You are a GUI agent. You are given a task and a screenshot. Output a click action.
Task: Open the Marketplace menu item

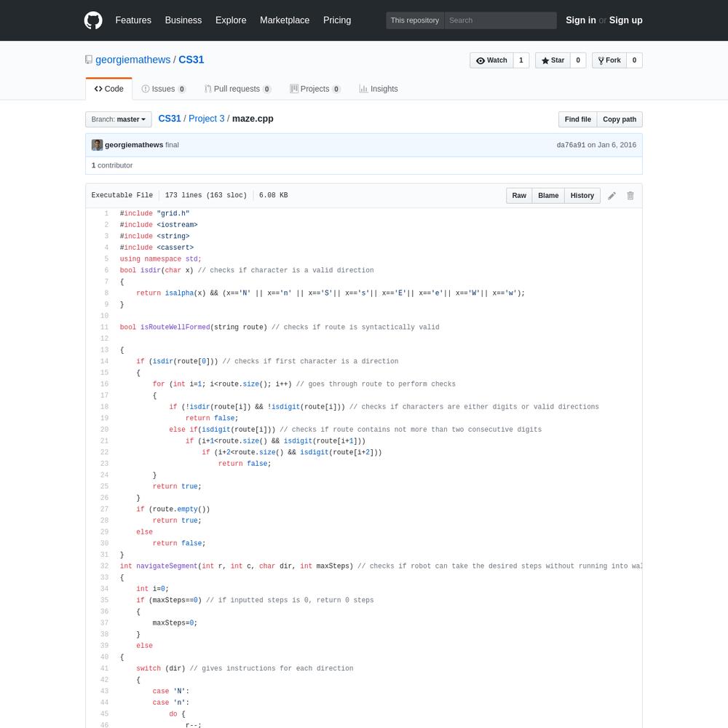pyautogui.click(x=285, y=20)
